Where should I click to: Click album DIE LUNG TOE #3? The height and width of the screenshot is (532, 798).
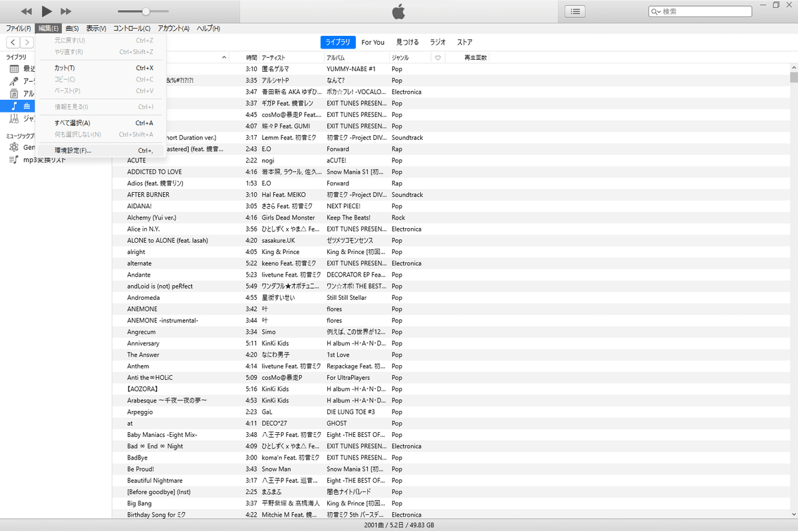click(350, 412)
